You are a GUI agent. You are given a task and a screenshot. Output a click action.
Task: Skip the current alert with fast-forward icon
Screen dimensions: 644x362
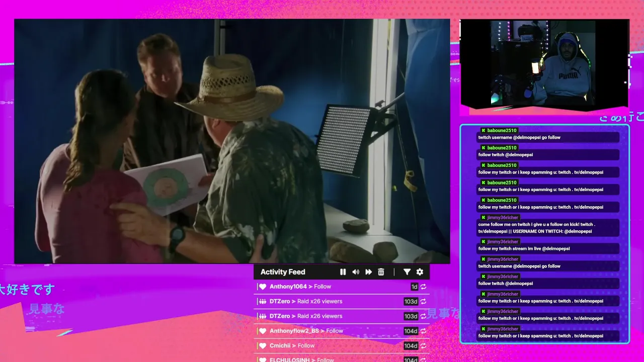[368, 272]
